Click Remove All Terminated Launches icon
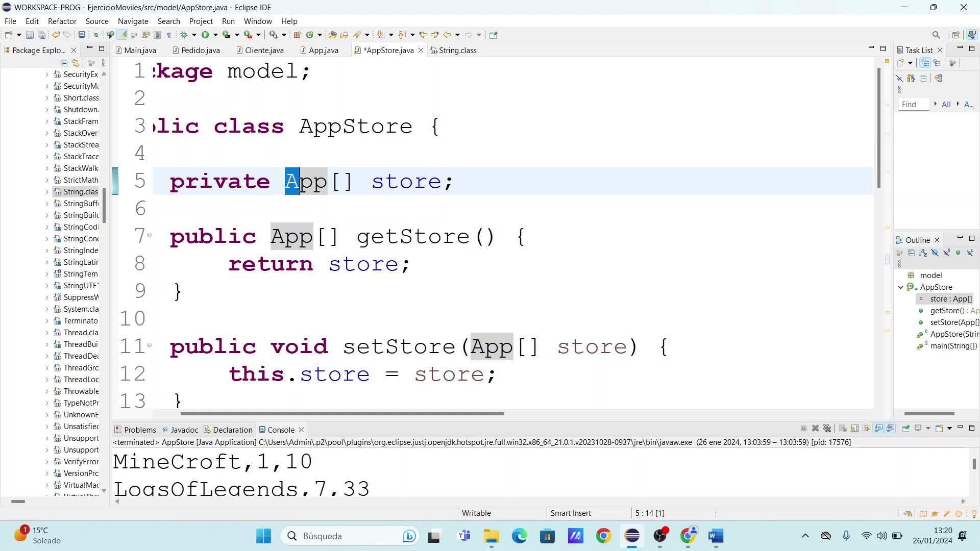 (827, 429)
